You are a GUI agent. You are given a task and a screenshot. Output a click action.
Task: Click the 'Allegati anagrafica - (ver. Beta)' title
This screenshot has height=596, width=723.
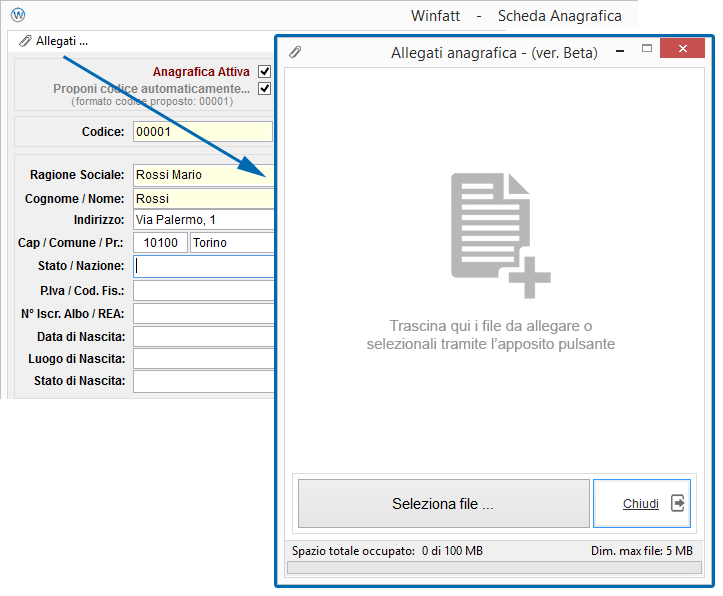494,53
